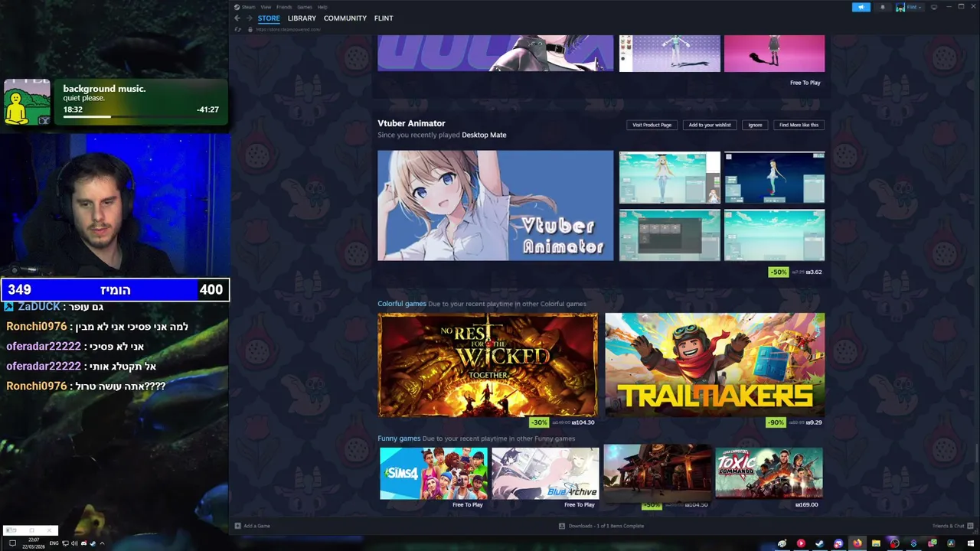Open the Steam menu
980x551 pixels.
pos(248,7)
